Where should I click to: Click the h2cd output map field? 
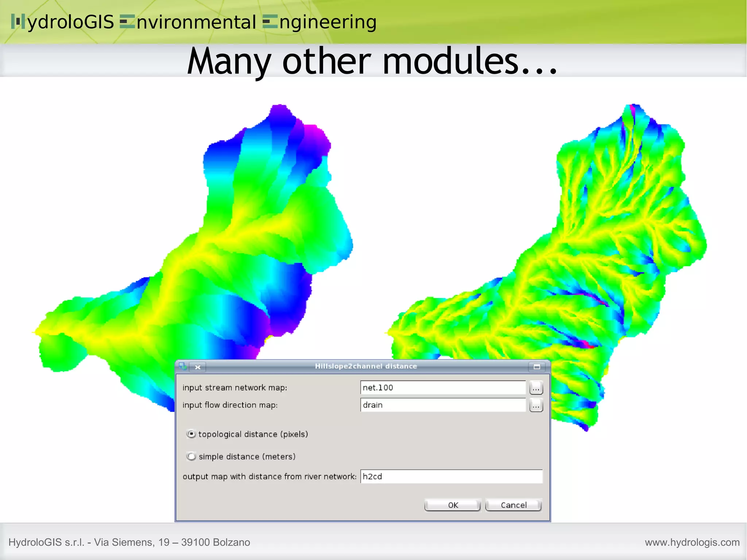pos(451,476)
